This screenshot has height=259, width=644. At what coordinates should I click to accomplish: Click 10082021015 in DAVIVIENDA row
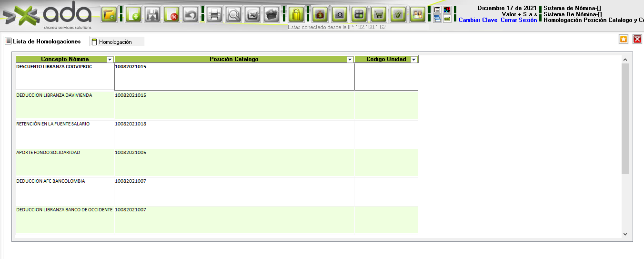tap(131, 95)
